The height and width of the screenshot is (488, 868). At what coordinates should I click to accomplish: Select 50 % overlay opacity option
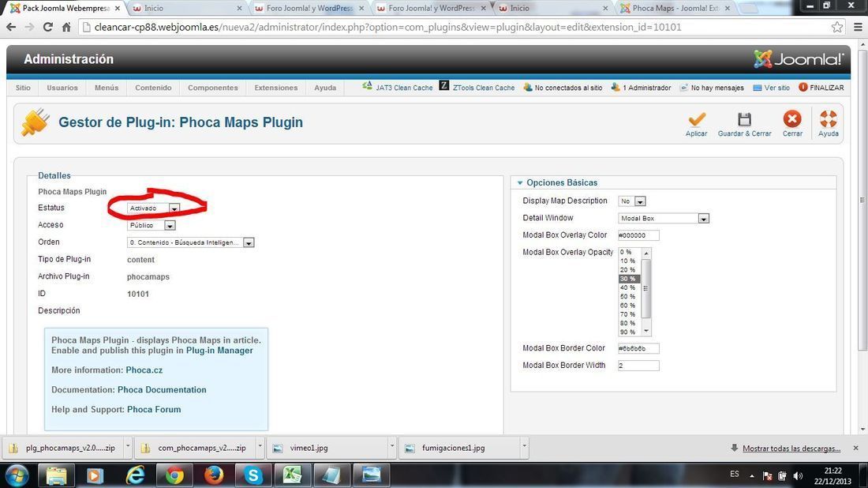point(629,296)
